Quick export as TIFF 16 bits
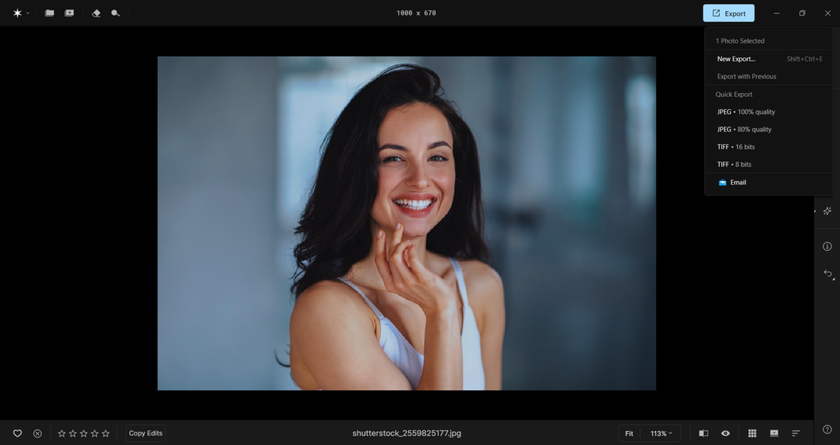The height and width of the screenshot is (445, 840). click(768, 147)
